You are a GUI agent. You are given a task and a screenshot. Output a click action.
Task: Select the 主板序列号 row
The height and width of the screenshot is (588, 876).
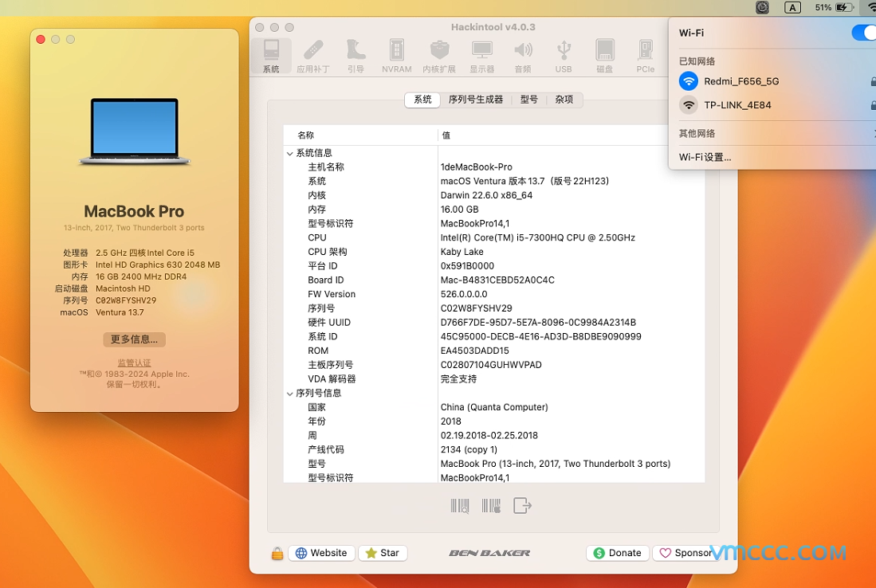494,365
